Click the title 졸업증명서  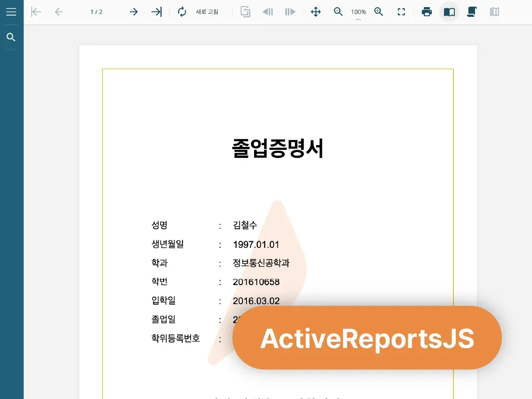[x=278, y=149]
